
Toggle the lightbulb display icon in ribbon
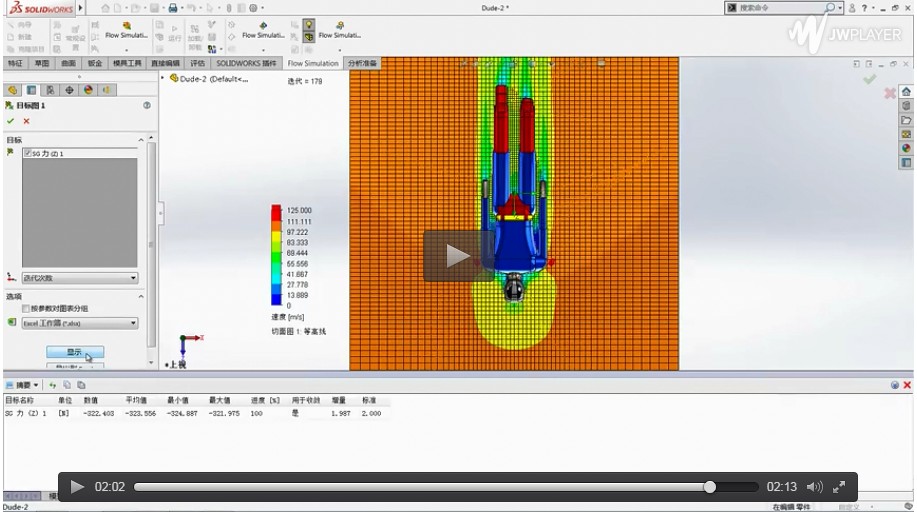point(309,25)
